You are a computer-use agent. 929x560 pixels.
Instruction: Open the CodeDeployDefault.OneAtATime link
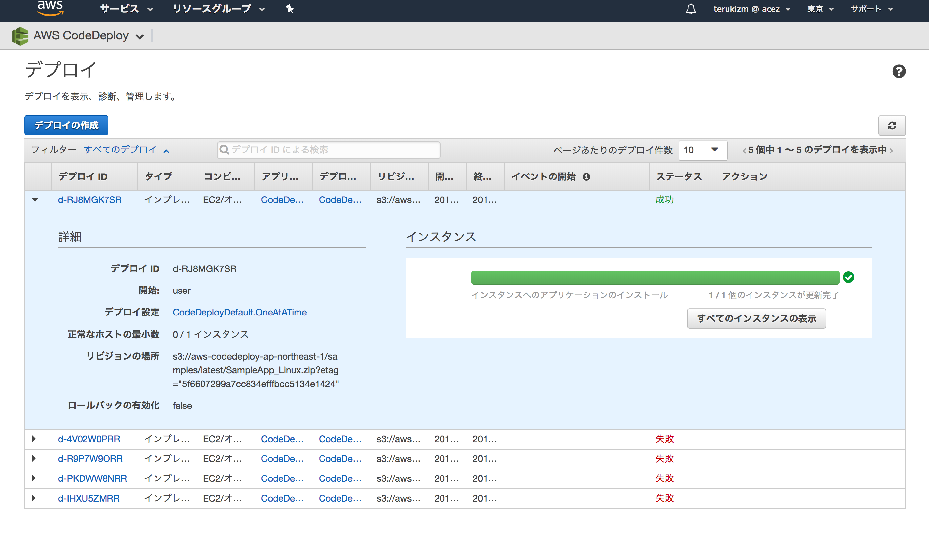pyautogui.click(x=239, y=312)
